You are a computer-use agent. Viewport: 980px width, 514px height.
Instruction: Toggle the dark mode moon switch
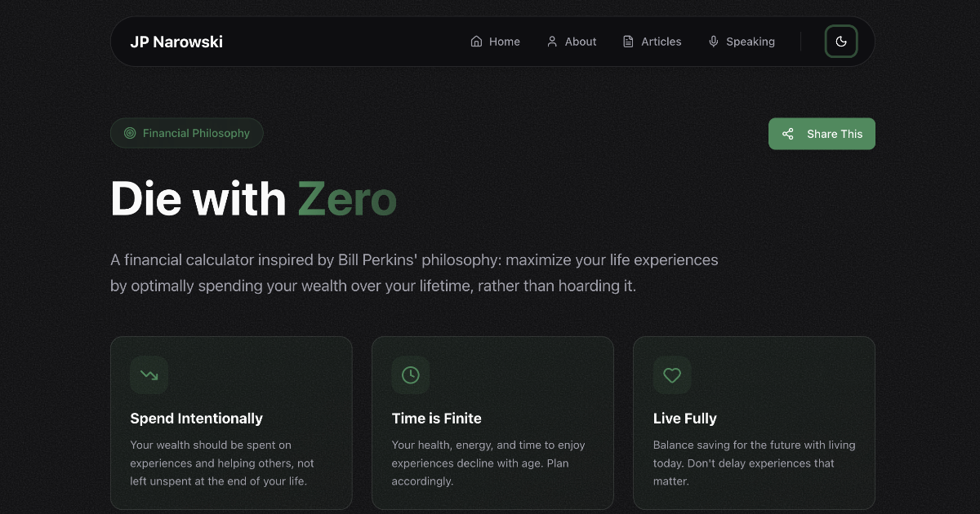tap(841, 41)
